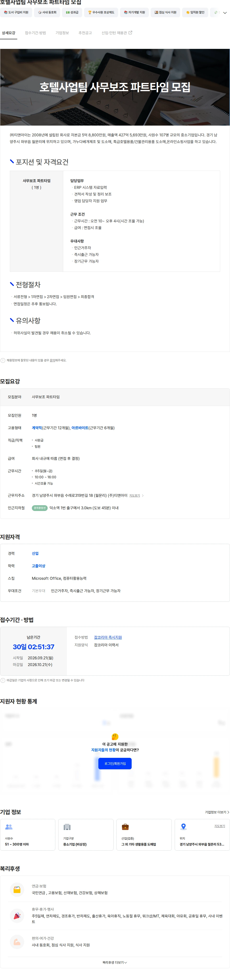This screenshot has height=980, width=230.
Task: Open 기업정보 더보기 link
Action: click(x=217, y=812)
